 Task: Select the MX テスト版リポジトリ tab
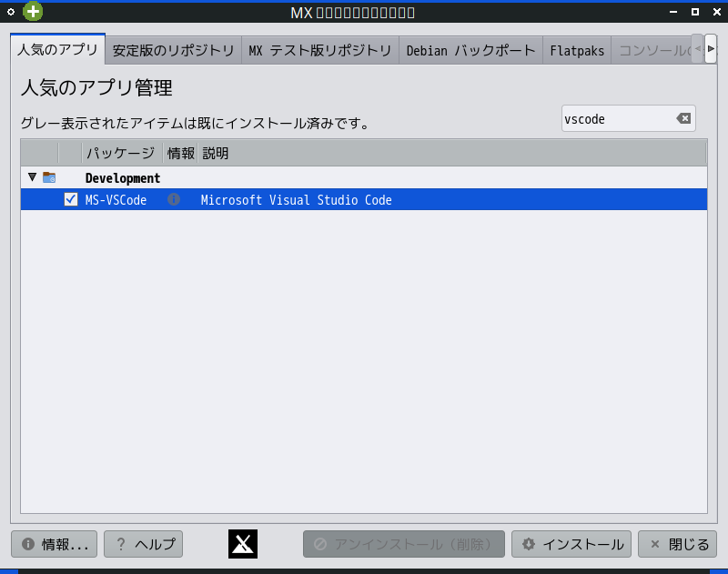320,51
